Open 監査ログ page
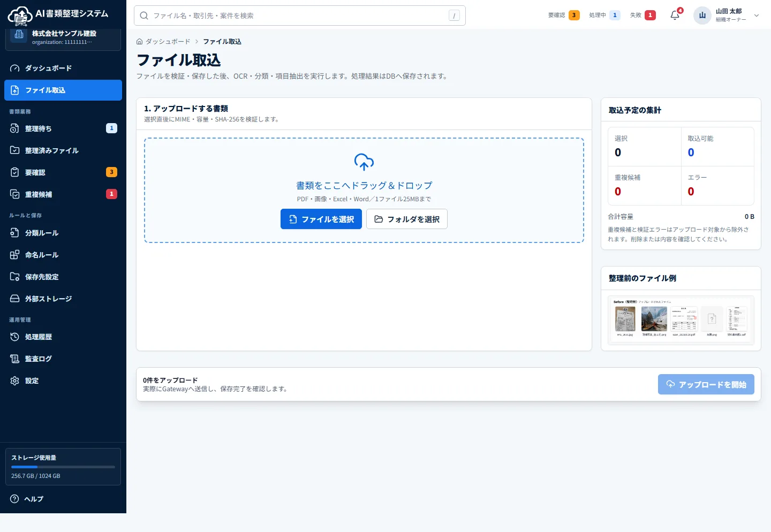Screen dimensions: 771x532 [63, 359]
